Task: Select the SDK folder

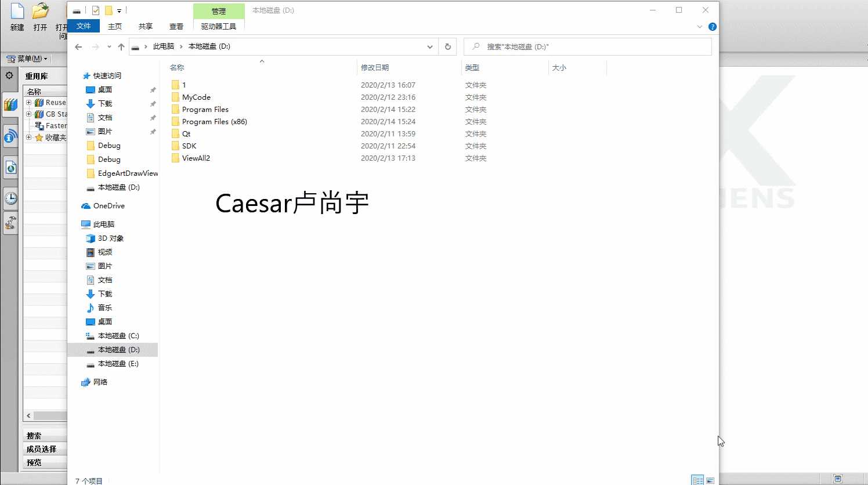Action: (184, 146)
